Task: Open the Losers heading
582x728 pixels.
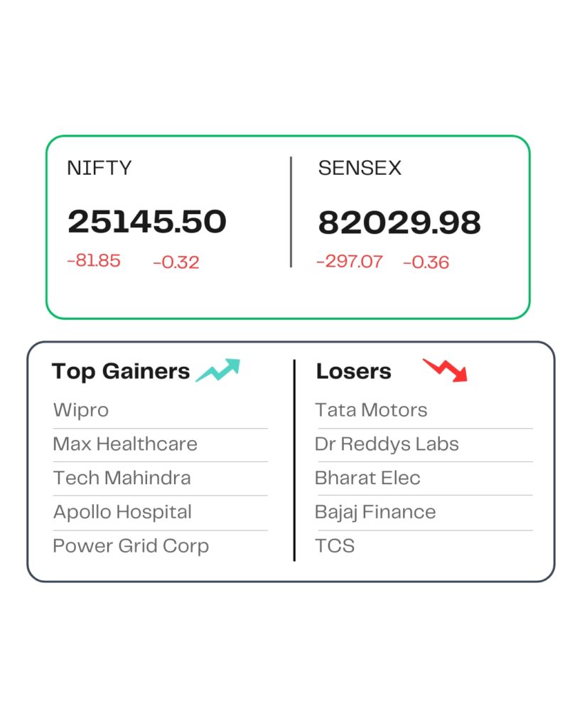Action: pyautogui.click(x=354, y=371)
